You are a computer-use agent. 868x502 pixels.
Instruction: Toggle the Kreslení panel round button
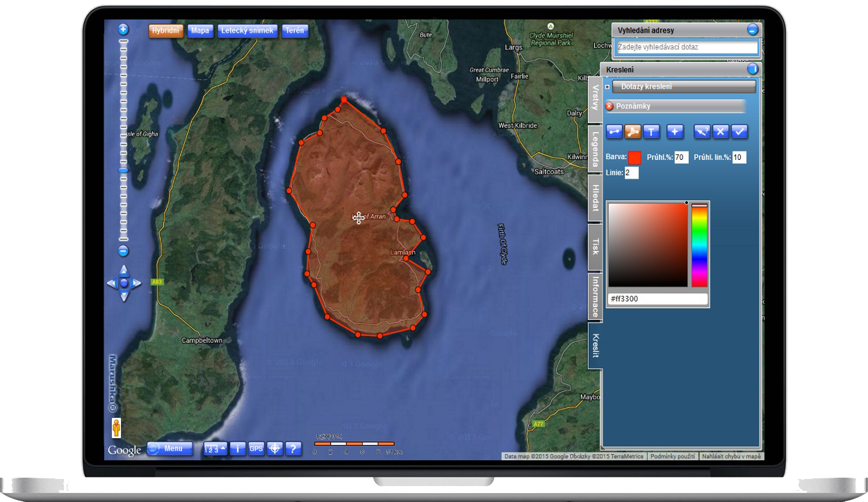(753, 70)
